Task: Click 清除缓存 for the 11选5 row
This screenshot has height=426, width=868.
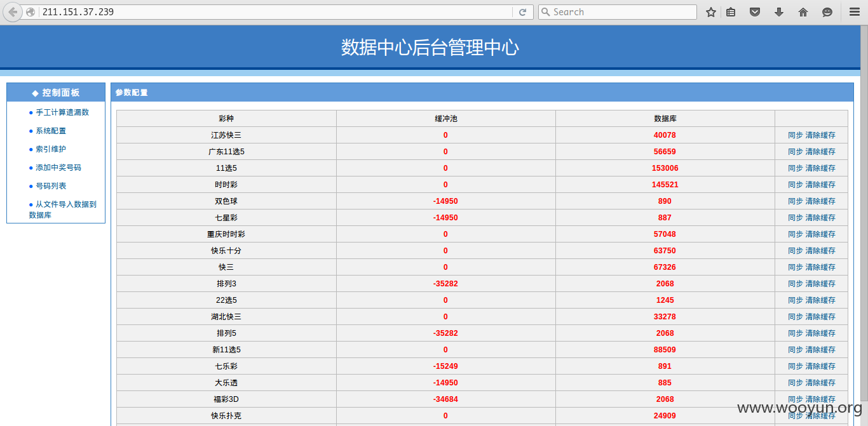Action: (820, 168)
